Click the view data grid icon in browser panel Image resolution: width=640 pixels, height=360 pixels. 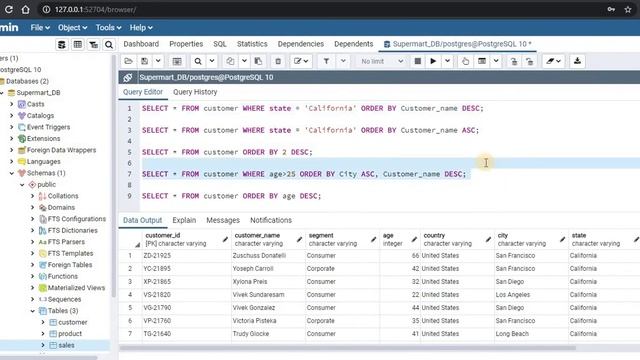78,44
